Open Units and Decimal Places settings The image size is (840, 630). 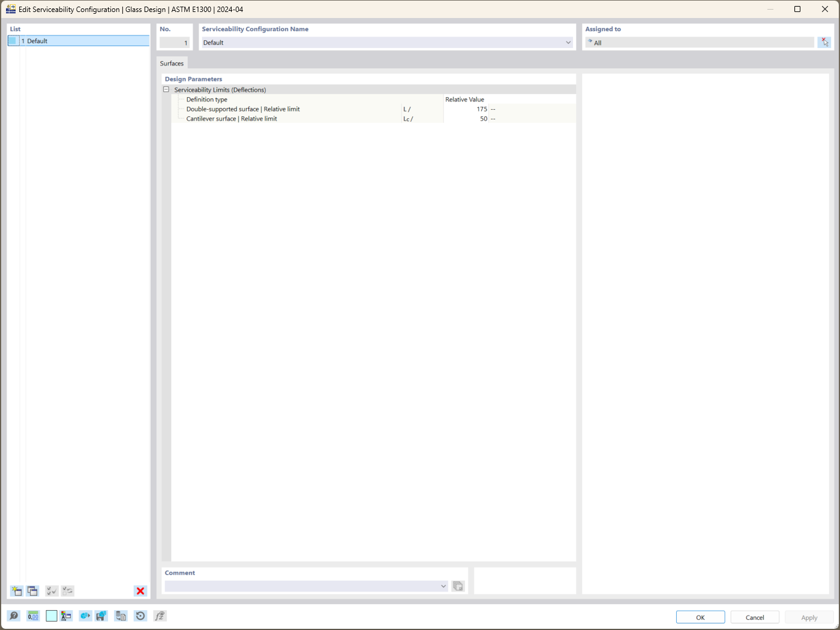coord(33,616)
